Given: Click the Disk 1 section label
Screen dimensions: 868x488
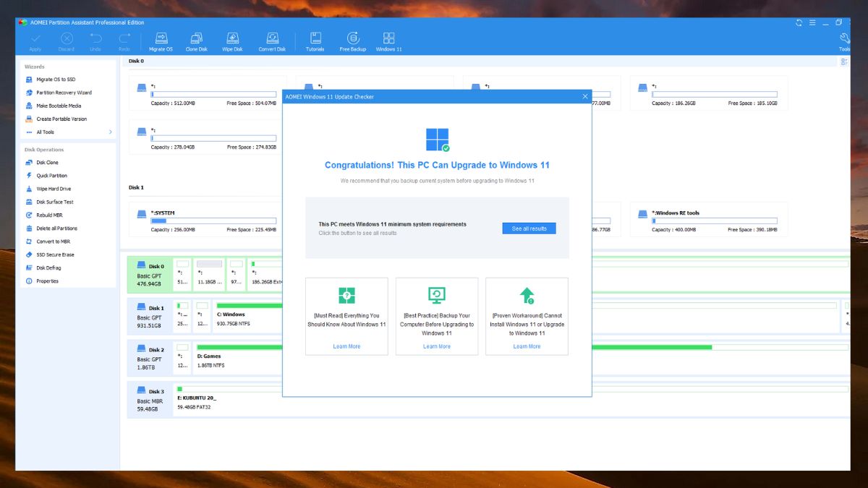Looking at the screenshot, I should tap(136, 188).
